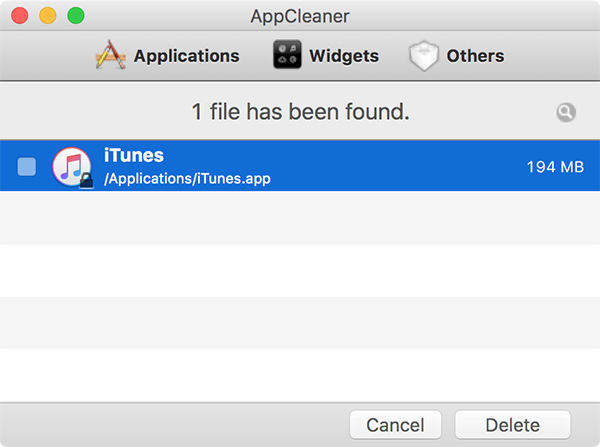The image size is (600, 447).
Task: Select the iTunes row name text
Action: [x=134, y=155]
